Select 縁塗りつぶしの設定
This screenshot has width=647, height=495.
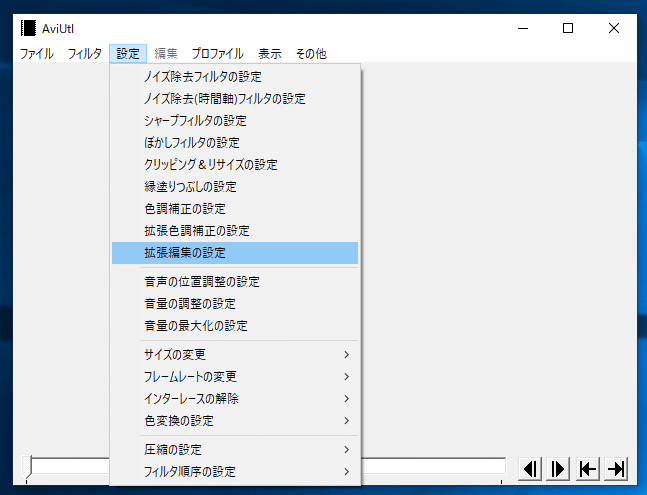pos(235,186)
